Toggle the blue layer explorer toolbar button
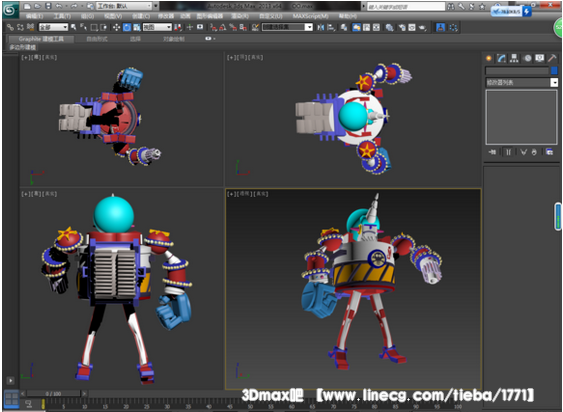Image resolution: width=563 pixels, height=412 pixels. point(356,27)
